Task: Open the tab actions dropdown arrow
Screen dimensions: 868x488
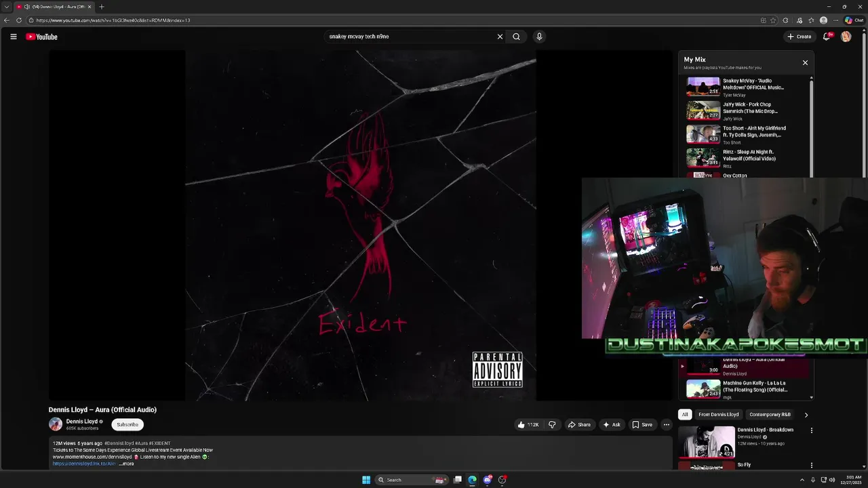Action: (x=7, y=7)
